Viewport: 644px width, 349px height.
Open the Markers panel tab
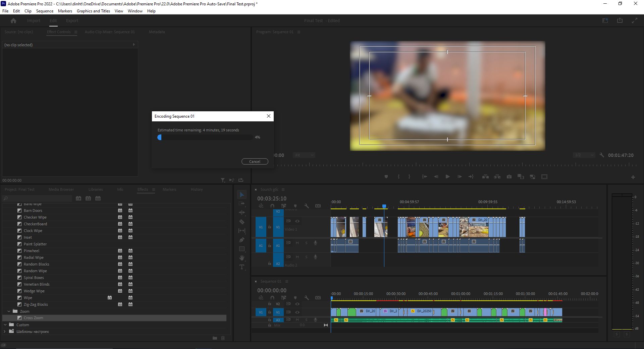(x=169, y=190)
